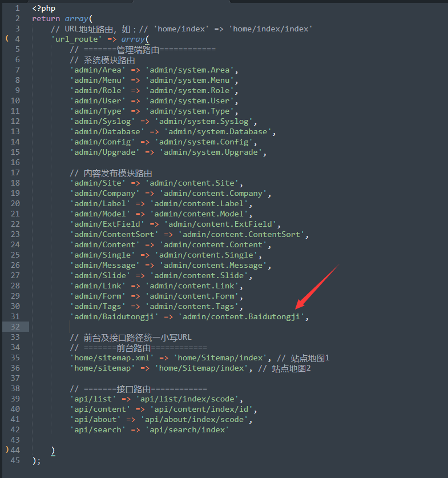Click the opening bracket marker beside line 4
The width and height of the screenshot is (448, 478).
pos(6,39)
